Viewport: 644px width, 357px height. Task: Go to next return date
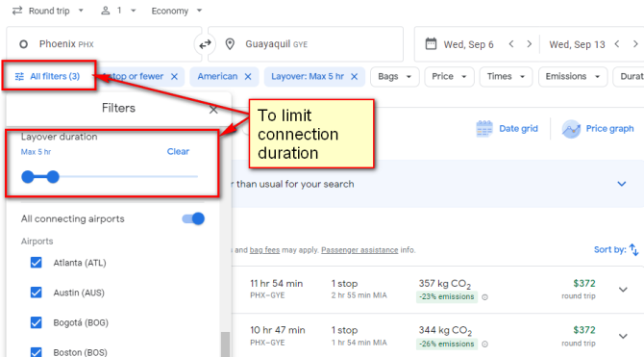pos(635,44)
